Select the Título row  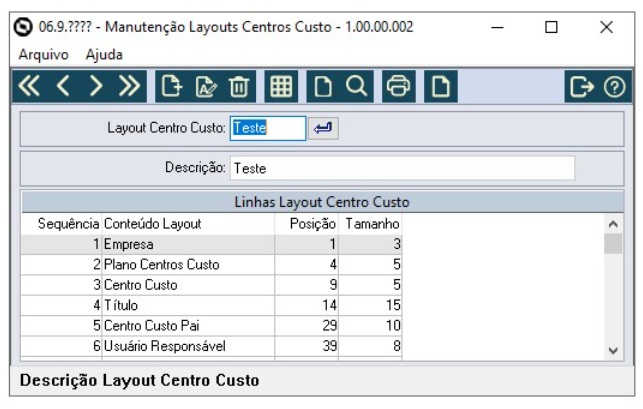(211, 305)
